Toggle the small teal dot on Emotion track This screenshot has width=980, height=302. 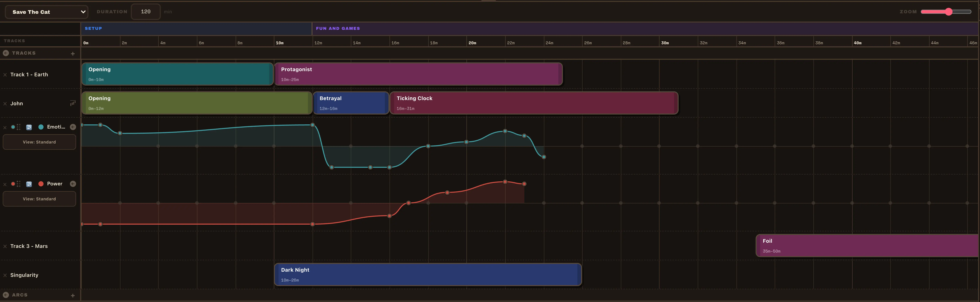coord(13,127)
